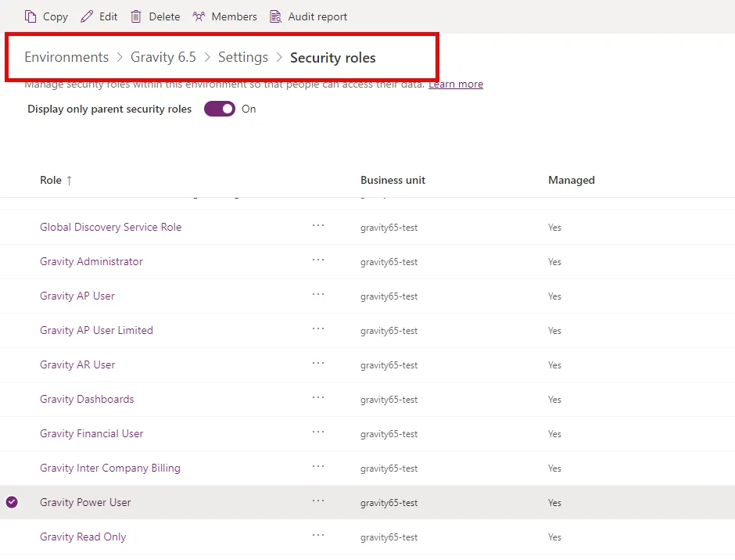
Task: Open the Gravity AP User Limited role
Action: 96,330
